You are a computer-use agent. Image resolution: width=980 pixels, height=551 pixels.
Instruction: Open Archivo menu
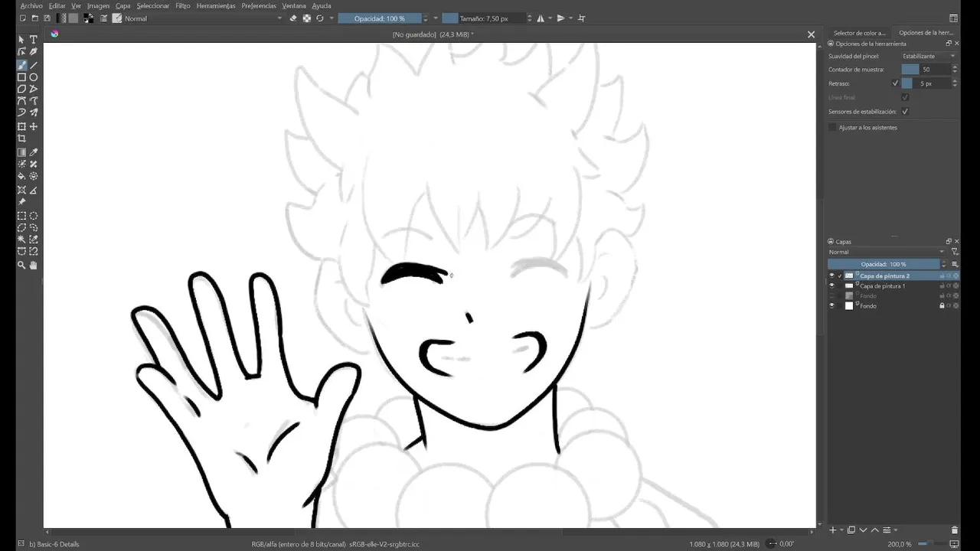pos(31,5)
